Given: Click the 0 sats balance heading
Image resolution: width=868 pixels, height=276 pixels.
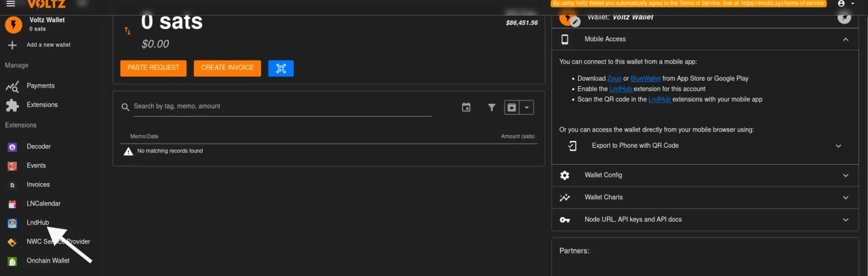Looking at the screenshot, I should pos(172,22).
